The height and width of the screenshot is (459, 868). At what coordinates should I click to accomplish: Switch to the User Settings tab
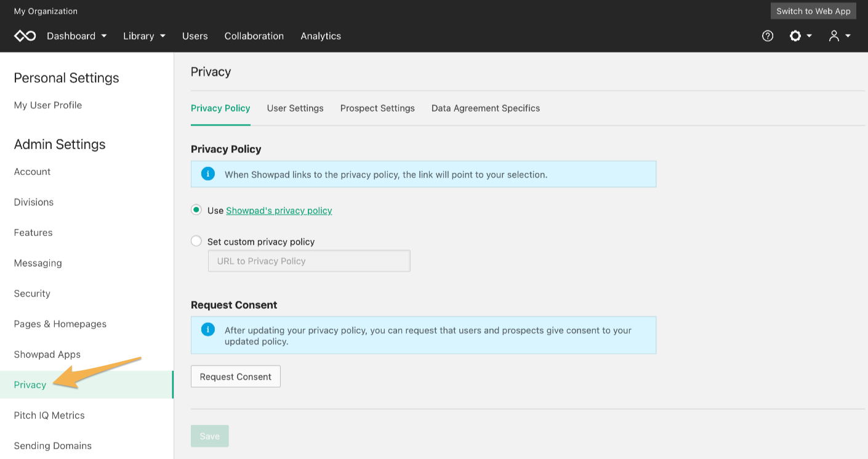coord(295,108)
